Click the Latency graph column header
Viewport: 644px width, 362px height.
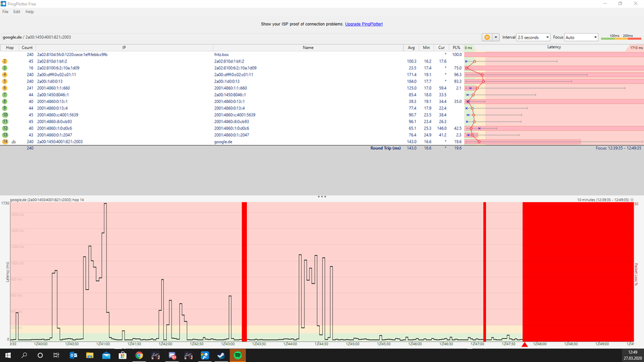(x=554, y=48)
